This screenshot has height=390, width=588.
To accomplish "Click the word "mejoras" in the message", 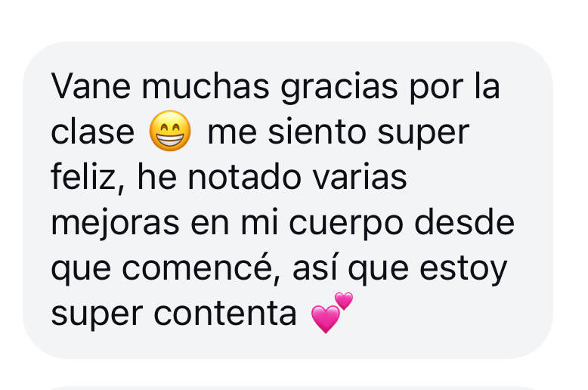I will [116, 224].
